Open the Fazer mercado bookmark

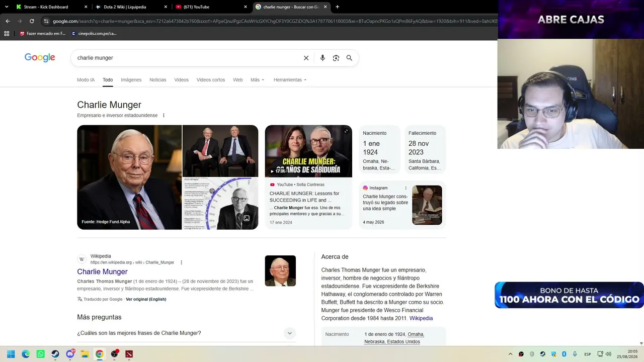coord(43,34)
